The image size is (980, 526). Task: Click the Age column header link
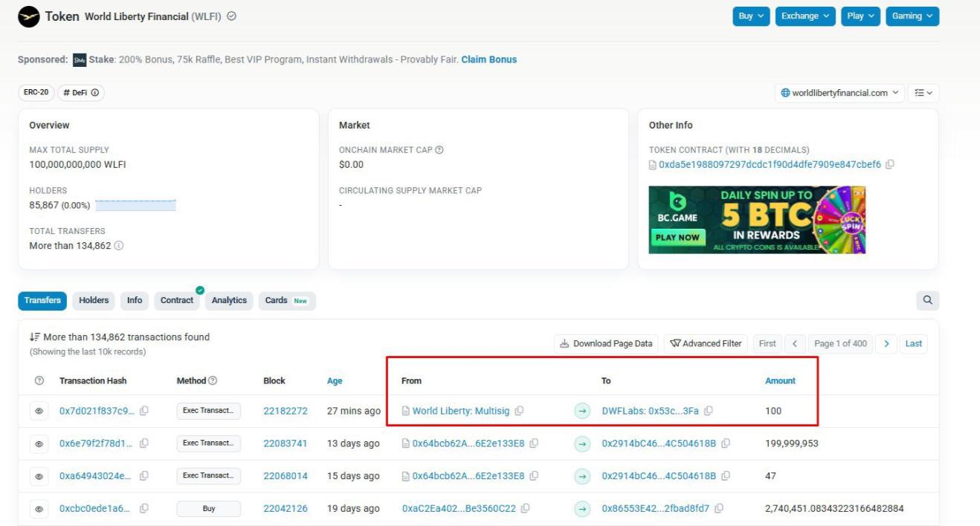pos(335,381)
